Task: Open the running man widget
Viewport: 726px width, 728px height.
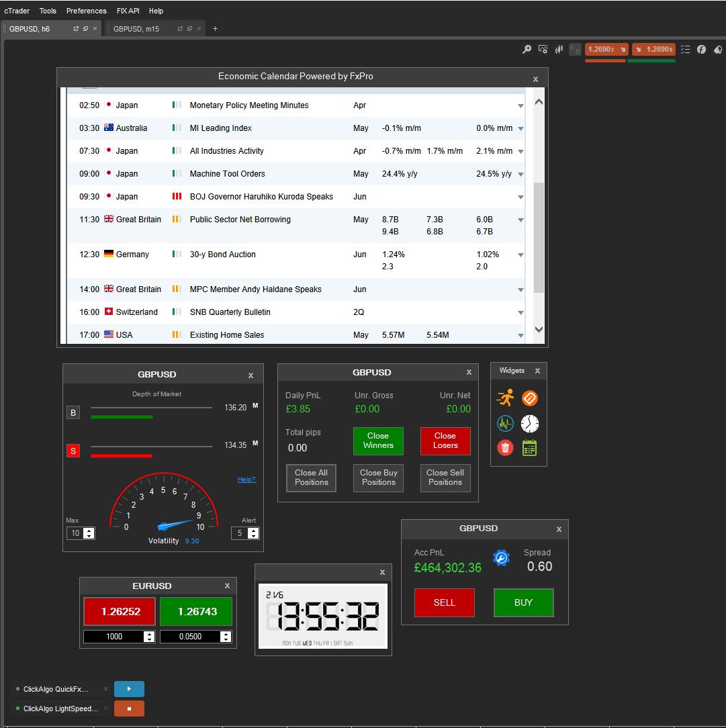Action: pyautogui.click(x=505, y=398)
